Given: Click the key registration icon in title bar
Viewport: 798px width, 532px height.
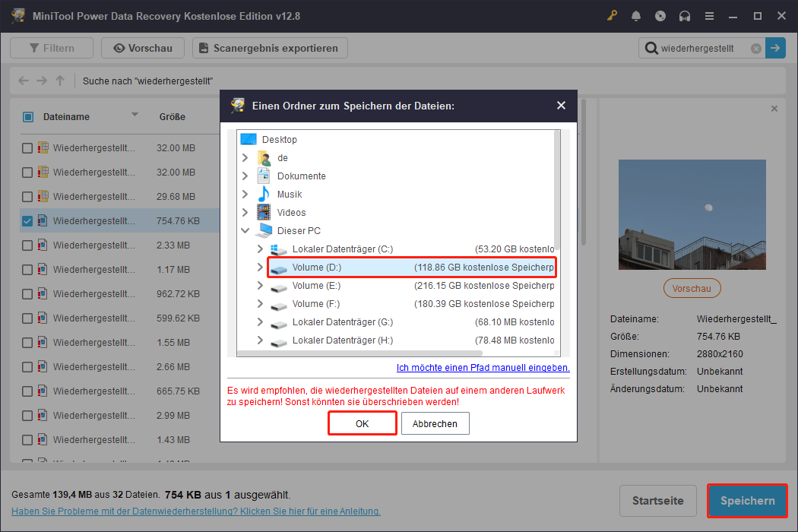Looking at the screenshot, I should (x=612, y=15).
